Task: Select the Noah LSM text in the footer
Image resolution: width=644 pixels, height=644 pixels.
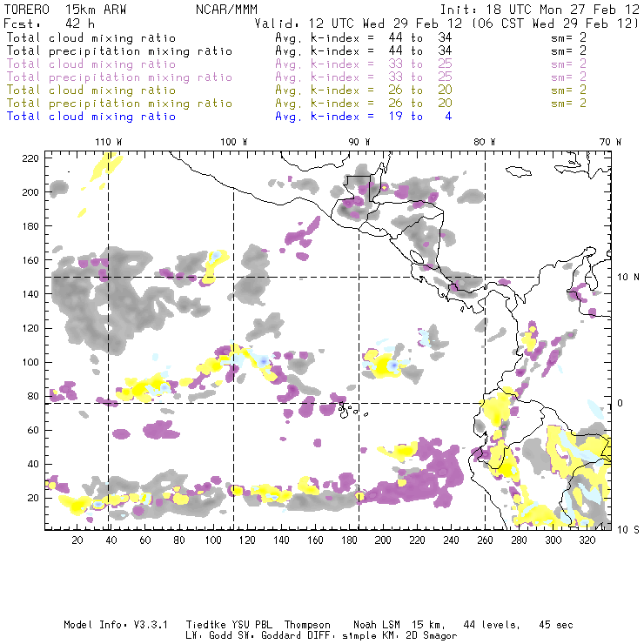Action: coord(378,626)
